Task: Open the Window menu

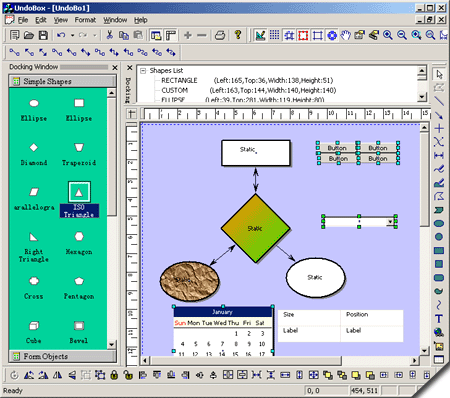Action: (x=115, y=20)
